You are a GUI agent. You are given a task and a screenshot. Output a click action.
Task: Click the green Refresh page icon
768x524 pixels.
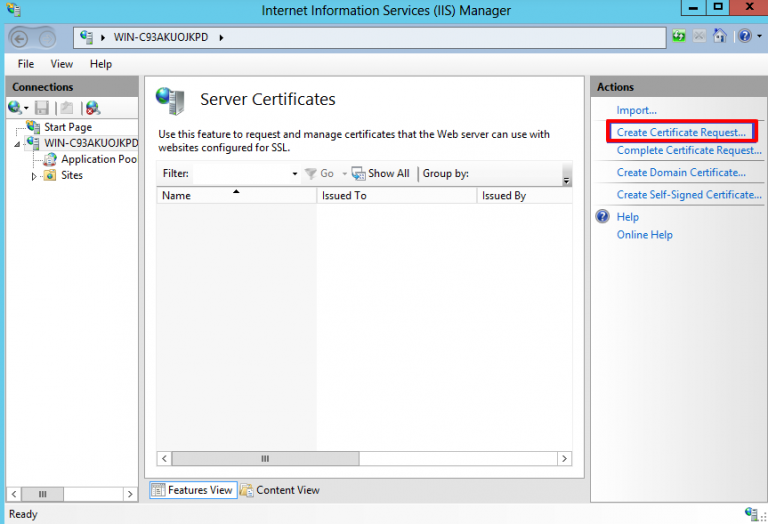[x=678, y=36]
